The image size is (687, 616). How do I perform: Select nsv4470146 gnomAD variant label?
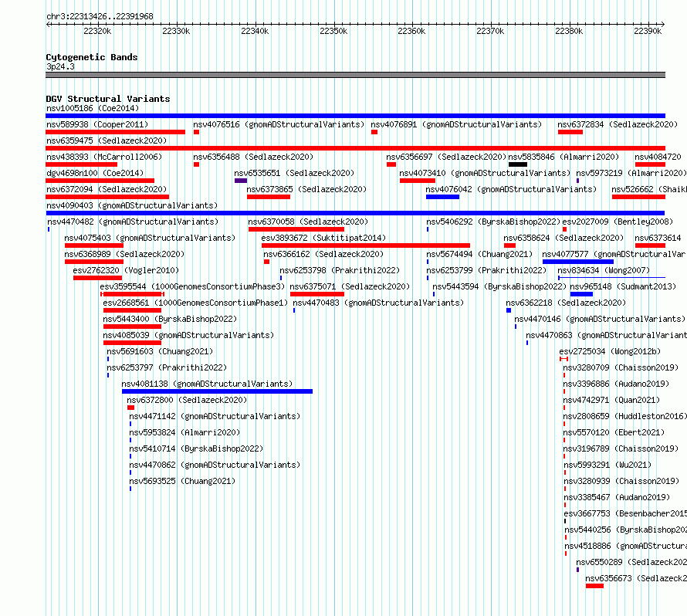tap(599, 319)
